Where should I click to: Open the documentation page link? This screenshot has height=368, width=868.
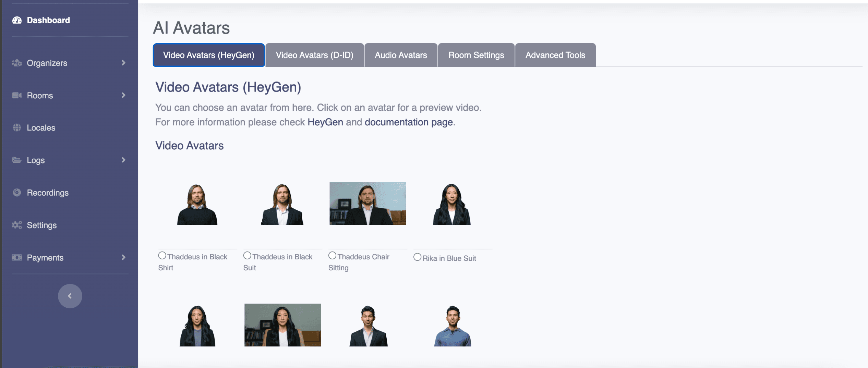coord(409,122)
